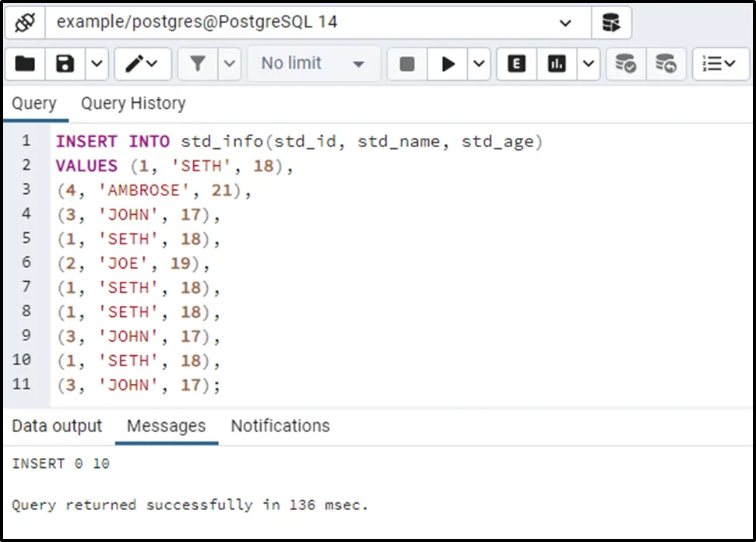
Task: Open the Notifications tab
Action: coord(280,426)
